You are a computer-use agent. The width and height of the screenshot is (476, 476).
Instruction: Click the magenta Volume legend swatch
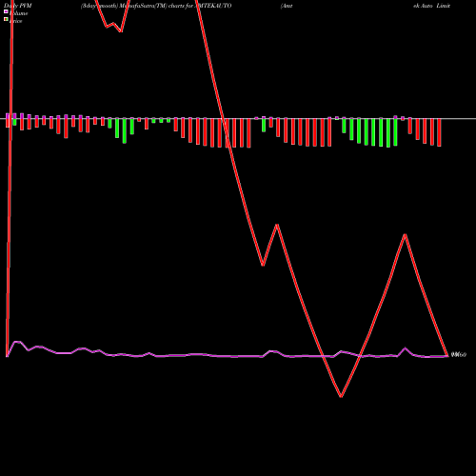6,11
